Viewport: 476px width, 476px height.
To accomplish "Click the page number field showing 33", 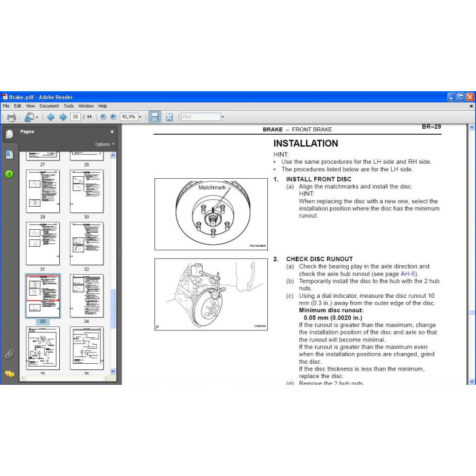I will coord(75,117).
